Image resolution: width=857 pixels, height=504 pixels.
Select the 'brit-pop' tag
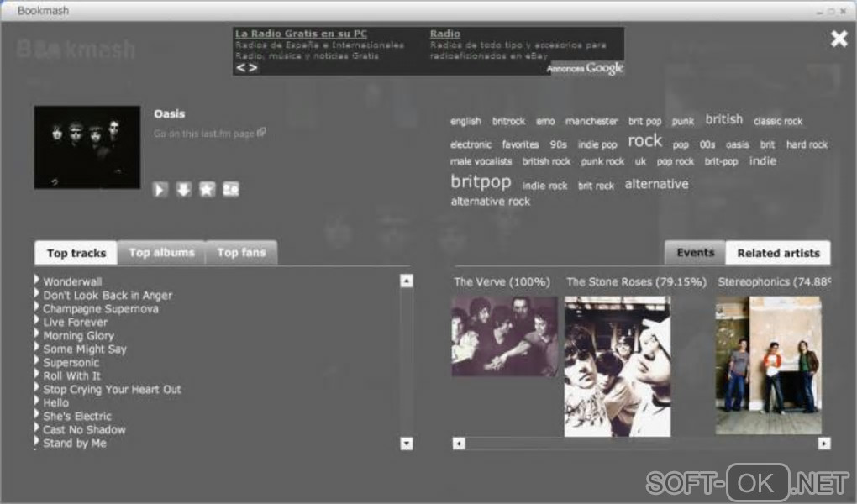(721, 161)
